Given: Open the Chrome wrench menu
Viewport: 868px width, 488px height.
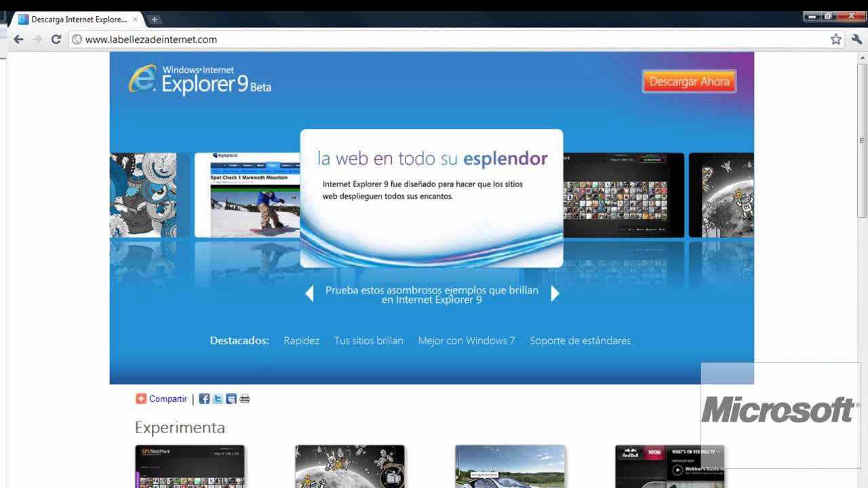Looking at the screenshot, I should pos(856,39).
